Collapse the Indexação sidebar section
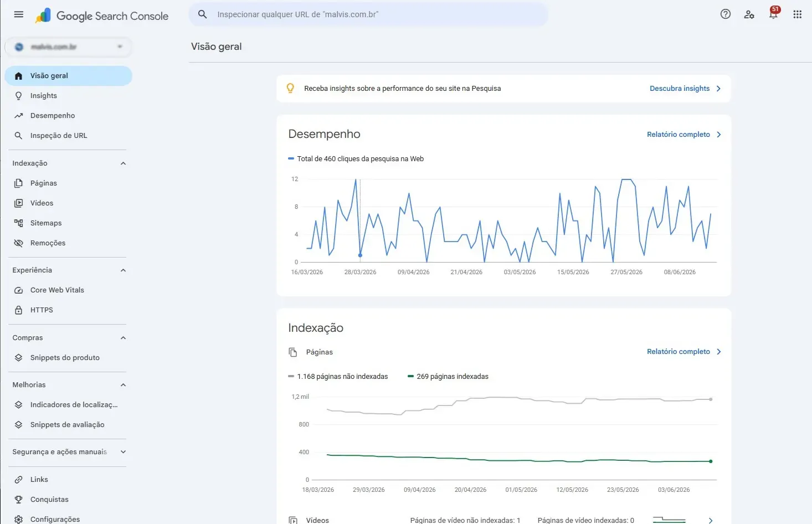Image resolution: width=812 pixels, height=524 pixels. coord(123,163)
